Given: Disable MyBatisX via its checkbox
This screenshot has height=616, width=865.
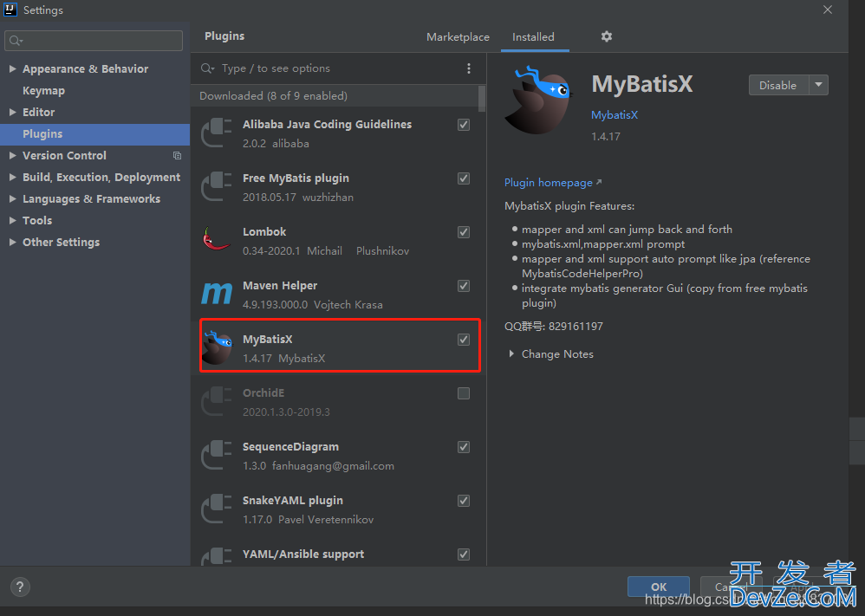Looking at the screenshot, I should pos(464,340).
